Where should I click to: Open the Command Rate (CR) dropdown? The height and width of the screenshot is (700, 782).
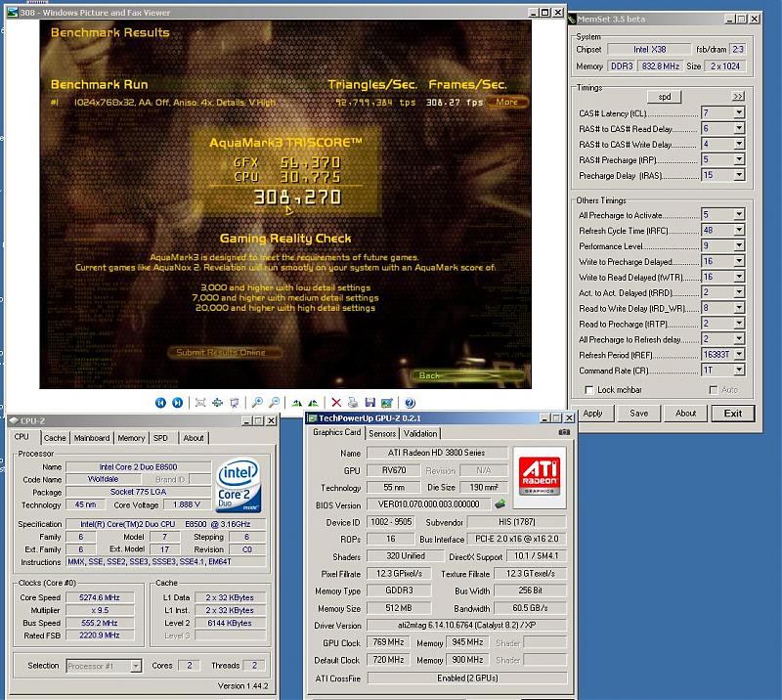point(738,372)
